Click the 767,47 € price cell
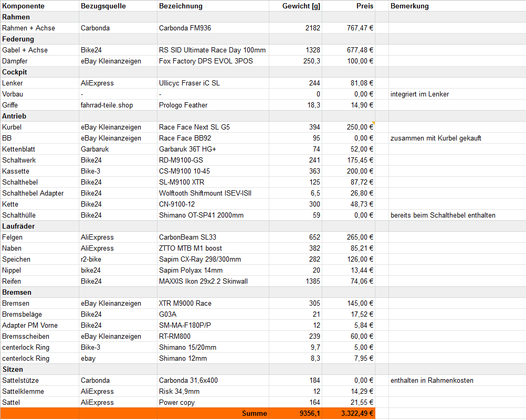The height and width of the screenshot is (420, 526). [349, 28]
